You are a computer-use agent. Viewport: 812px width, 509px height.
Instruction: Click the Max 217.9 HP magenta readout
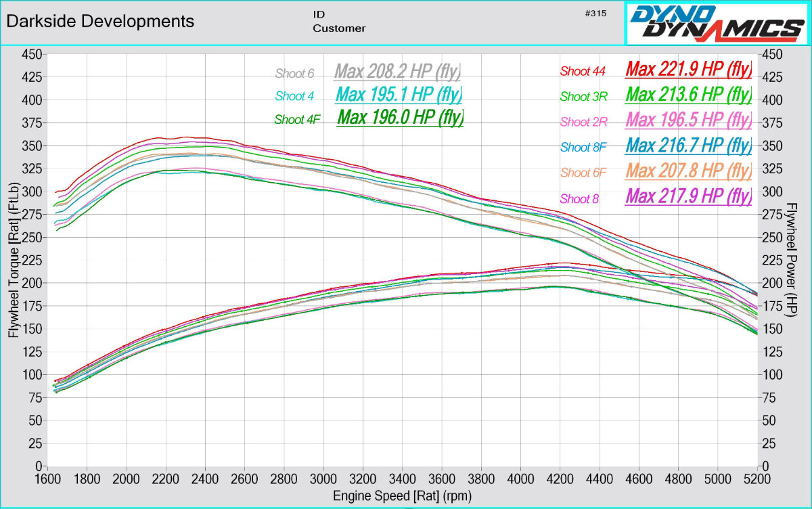[x=689, y=196]
